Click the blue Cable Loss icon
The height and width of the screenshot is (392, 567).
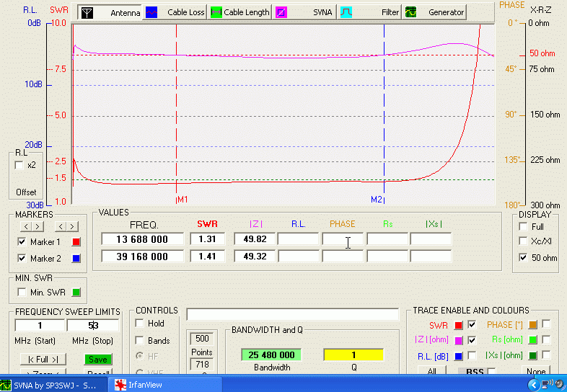(x=151, y=12)
